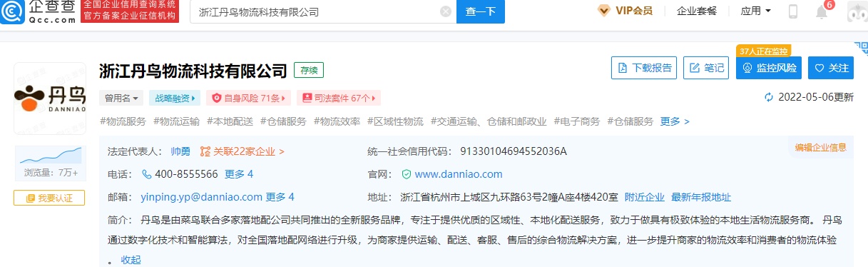Click the refresh icon beside 2022-05-06更新
868x267 pixels.
pos(768,97)
